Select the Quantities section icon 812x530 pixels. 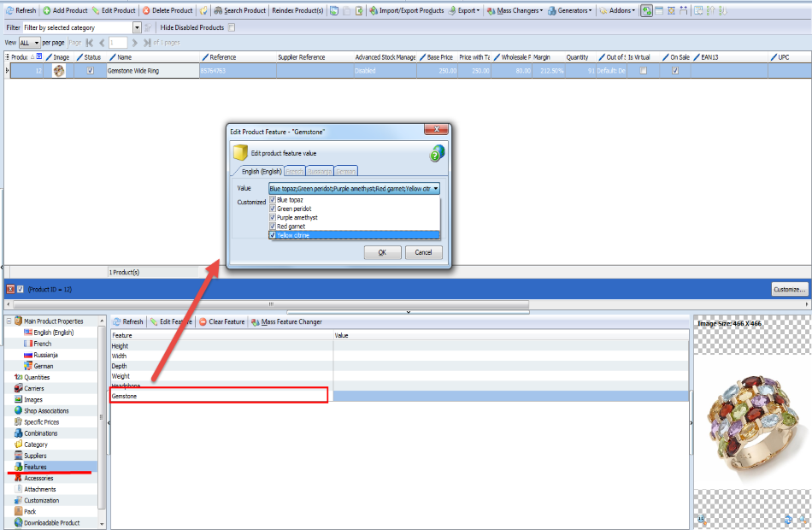[x=19, y=377]
